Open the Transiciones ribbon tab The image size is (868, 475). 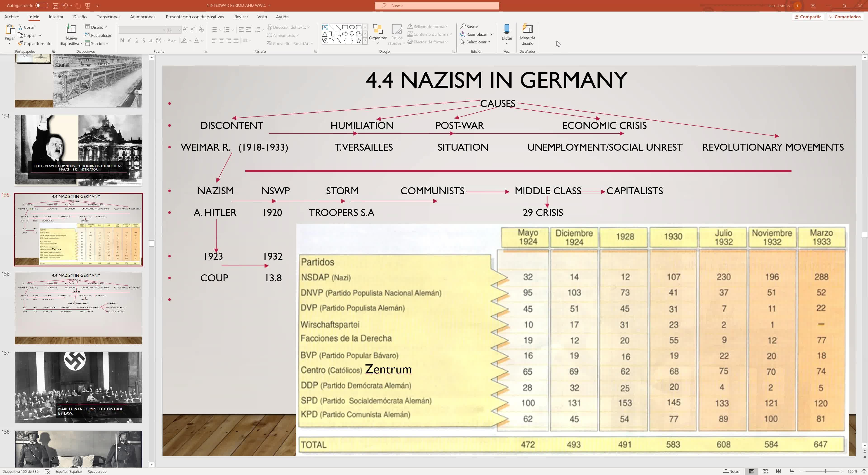(108, 17)
